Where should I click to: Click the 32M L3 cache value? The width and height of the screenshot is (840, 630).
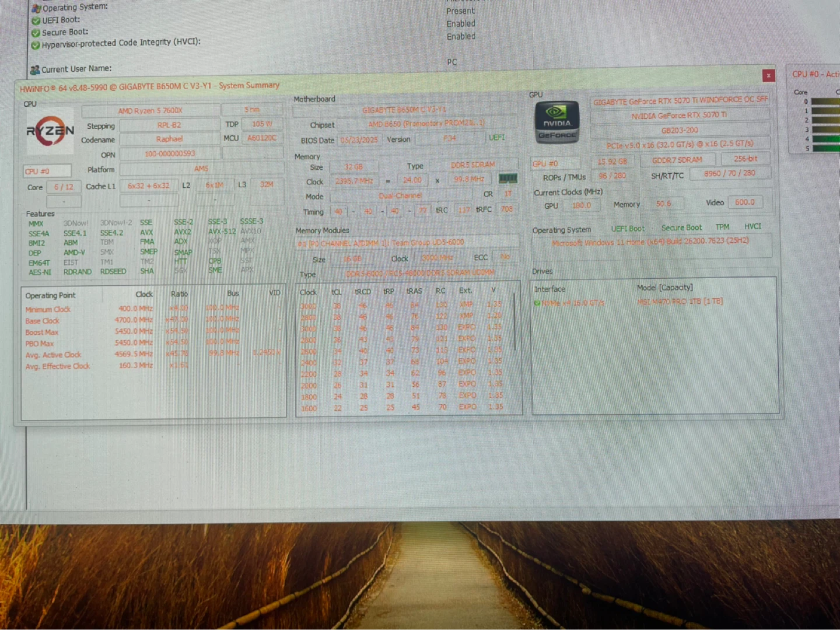(267, 185)
